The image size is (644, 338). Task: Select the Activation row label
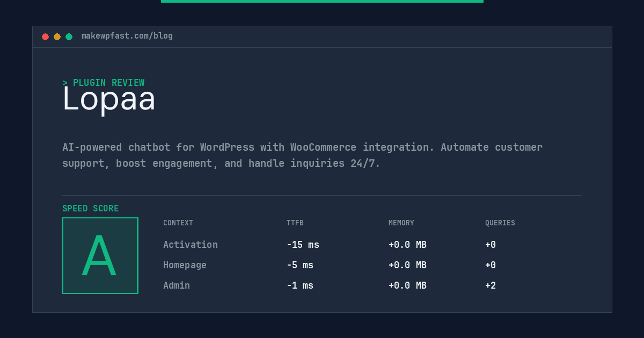pos(191,245)
